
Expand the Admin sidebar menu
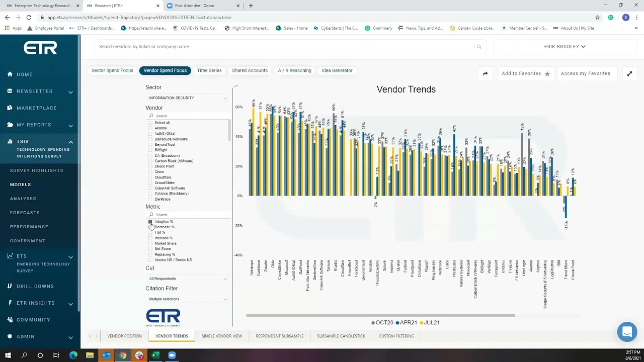click(70, 337)
